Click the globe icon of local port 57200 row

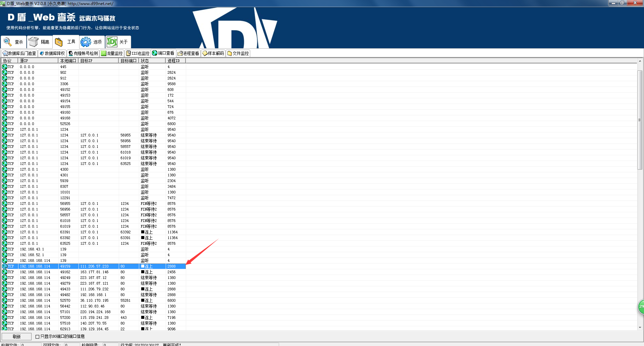[5, 318]
